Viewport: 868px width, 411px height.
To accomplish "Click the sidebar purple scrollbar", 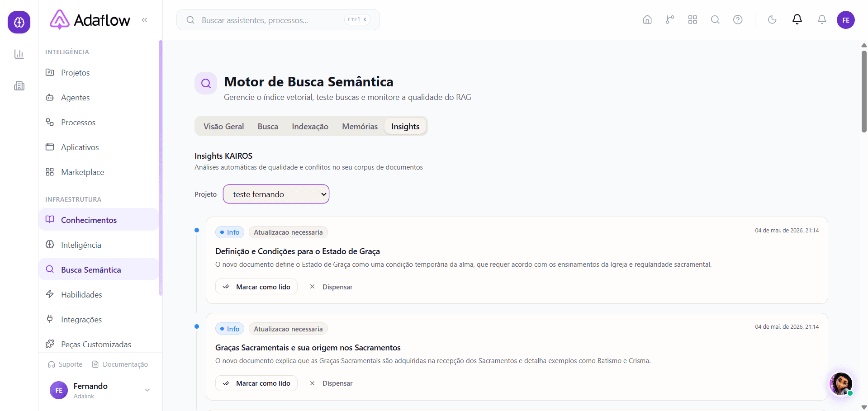I will tap(161, 168).
